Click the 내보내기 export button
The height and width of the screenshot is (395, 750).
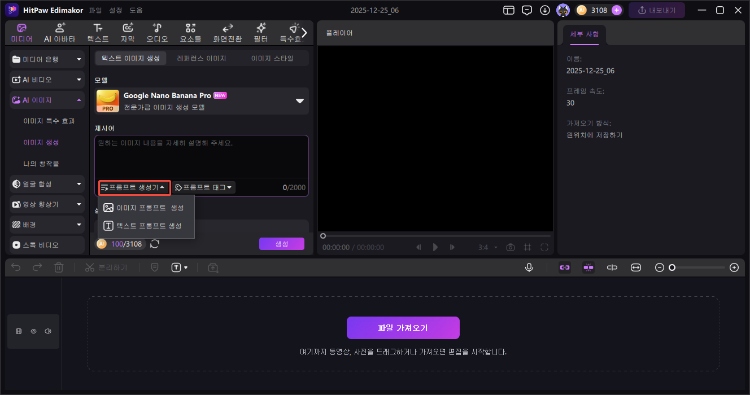[657, 10]
